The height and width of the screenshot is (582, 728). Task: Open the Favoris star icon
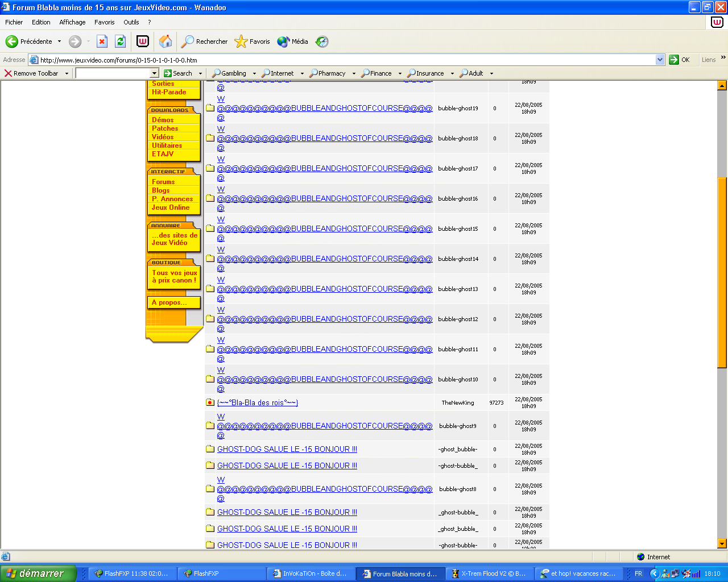point(241,41)
